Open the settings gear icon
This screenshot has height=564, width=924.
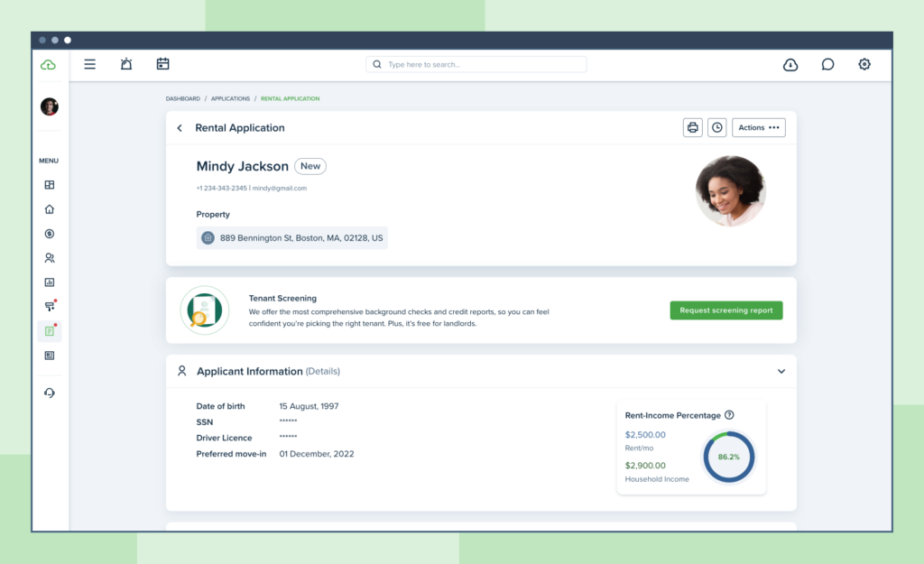coord(864,64)
